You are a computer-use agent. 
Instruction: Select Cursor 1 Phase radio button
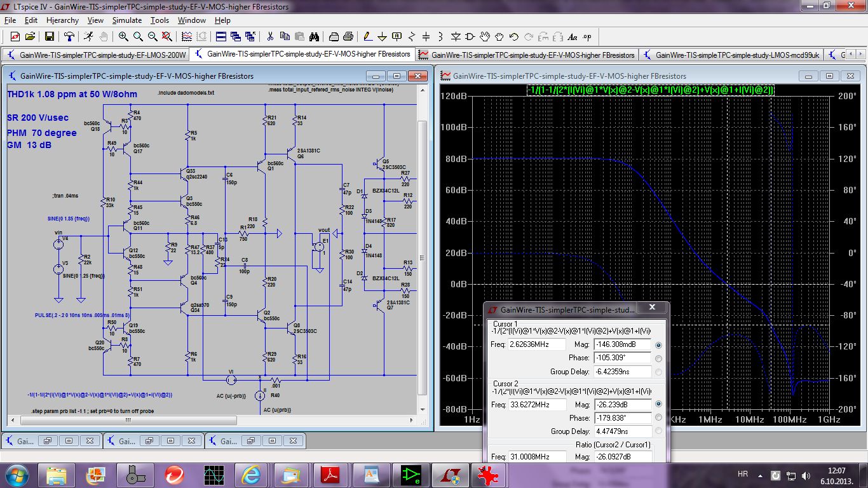point(658,358)
